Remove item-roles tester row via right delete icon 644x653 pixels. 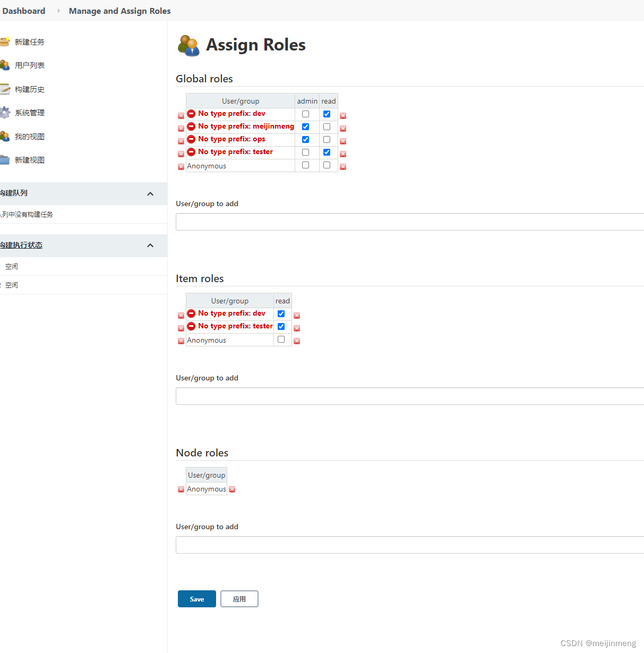coord(297,328)
